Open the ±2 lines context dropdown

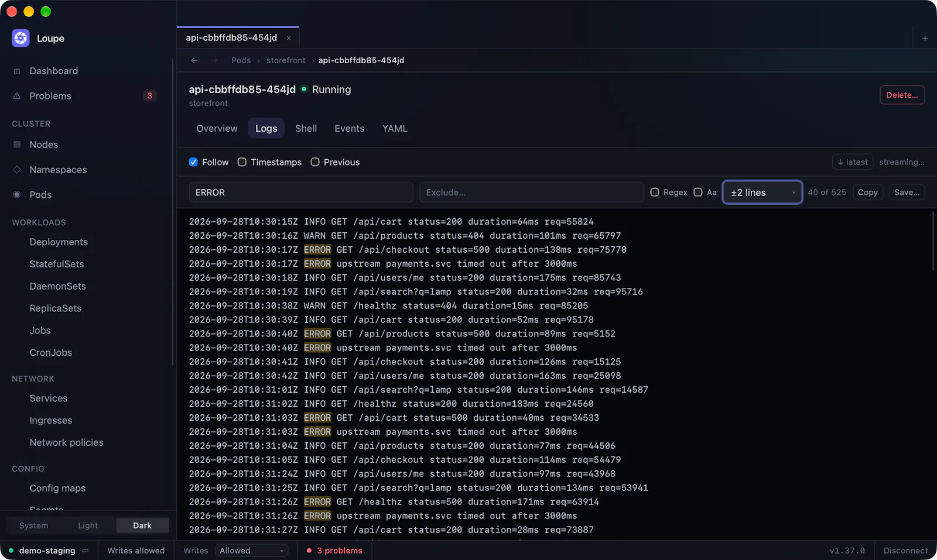click(762, 192)
